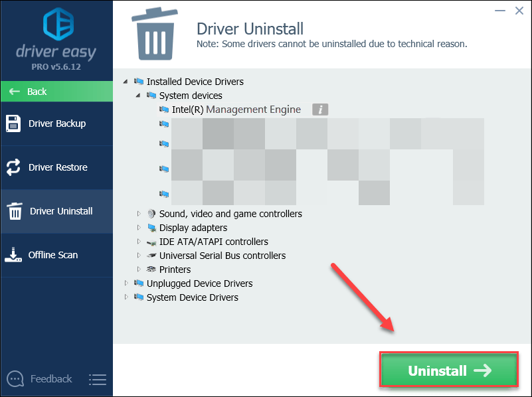Click the Offline Scan download icon
Viewport: 532px width, 397px height.
tap(13, 255)
